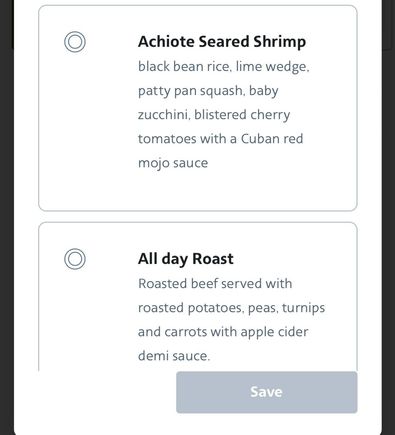Click the 'tomatoes with a Cuban red' line

coord(220,139)
